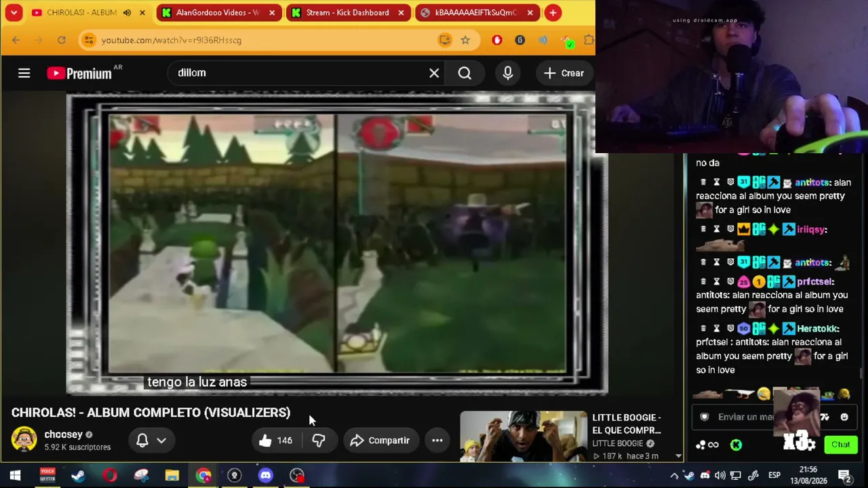The height and width of the screenshot is (488, 868).
Task: Close the CHIROLAS! YouTube tab
Action: coord(142,12)
